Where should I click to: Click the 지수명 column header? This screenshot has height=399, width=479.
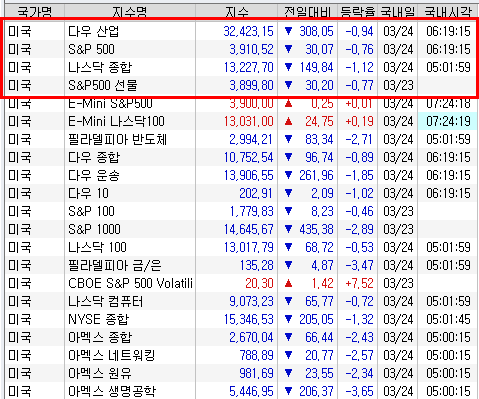tap(130, 12)
